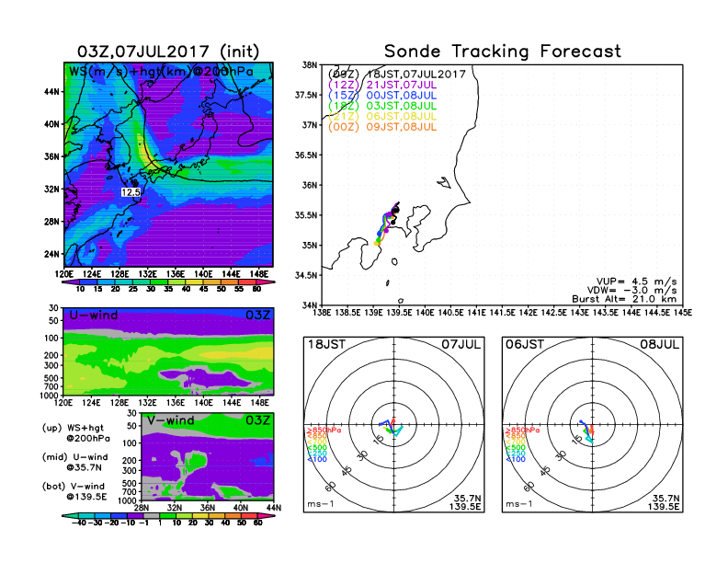Click the "148E" longitude tick below the 200hPa map
Screen dimensions: 728x563
click(259, 274)
